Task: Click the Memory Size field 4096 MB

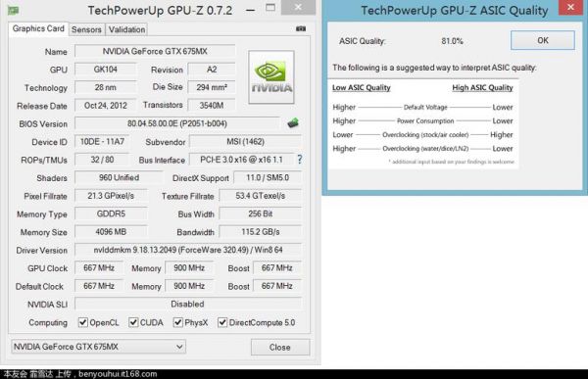Action: [x=111, y=232]
